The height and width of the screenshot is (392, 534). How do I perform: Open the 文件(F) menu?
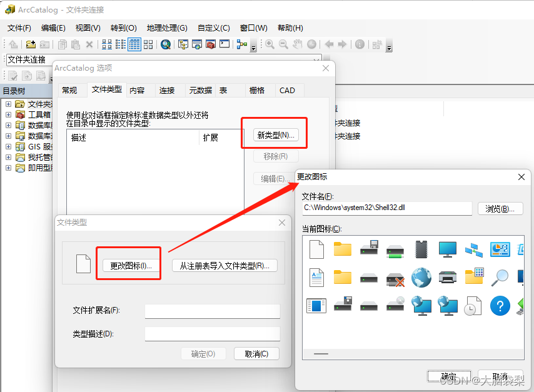coord(19,28)
